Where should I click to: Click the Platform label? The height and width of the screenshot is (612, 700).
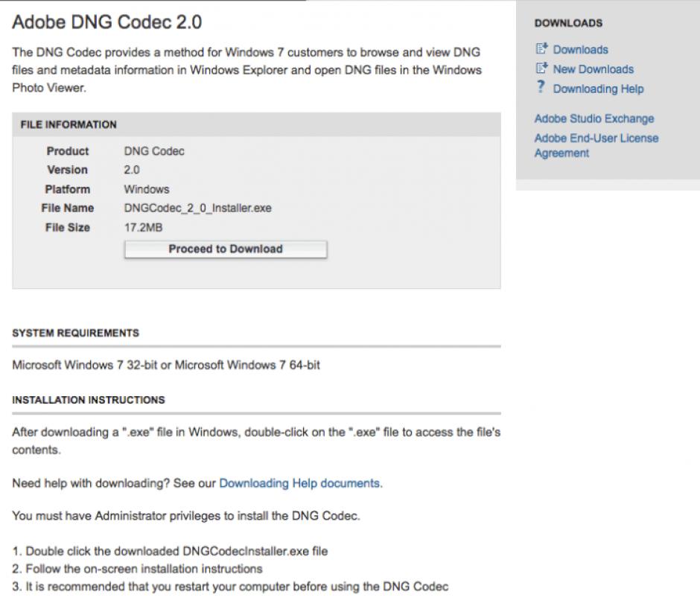click(x=68, y=189)
